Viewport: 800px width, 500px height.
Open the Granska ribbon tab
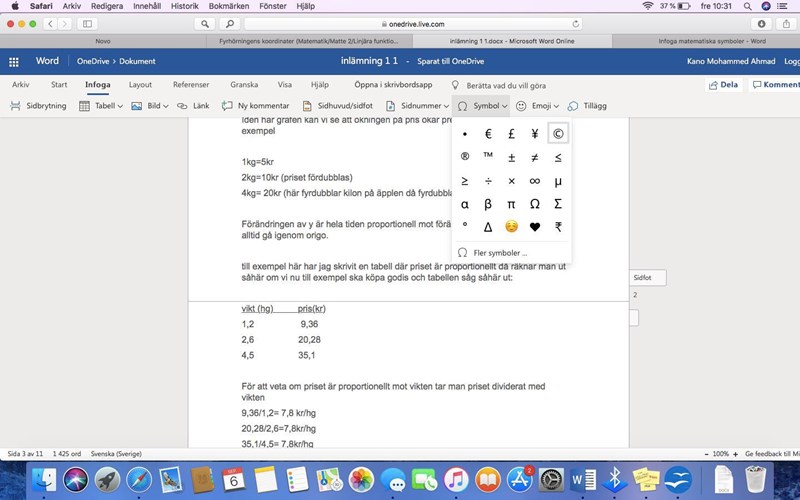coord(244,85)
